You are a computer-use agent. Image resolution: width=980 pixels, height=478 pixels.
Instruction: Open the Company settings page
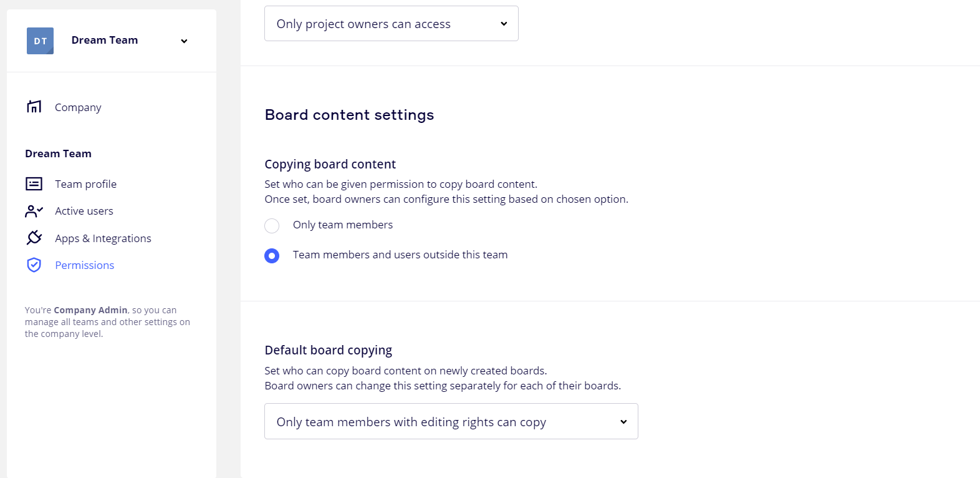tap(78, 107)
